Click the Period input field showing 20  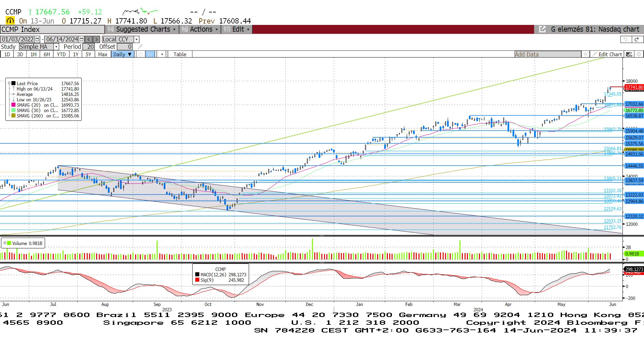89,47
